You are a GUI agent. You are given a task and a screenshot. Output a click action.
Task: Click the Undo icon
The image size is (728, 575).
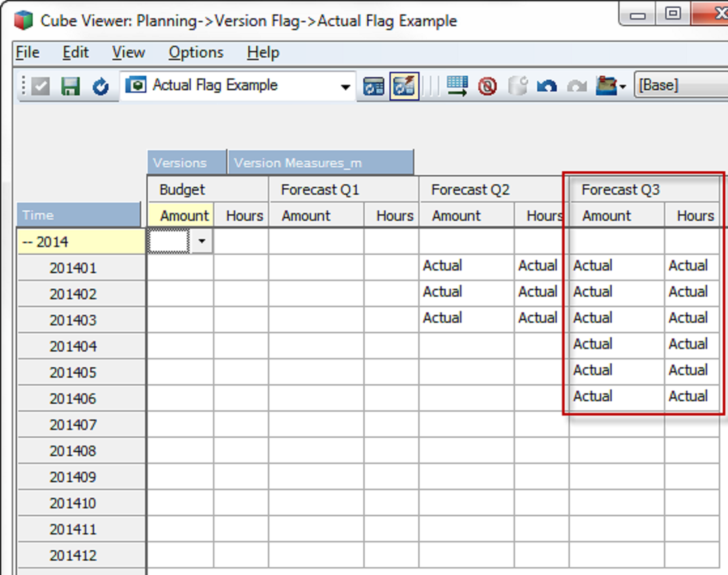(548, 86)
